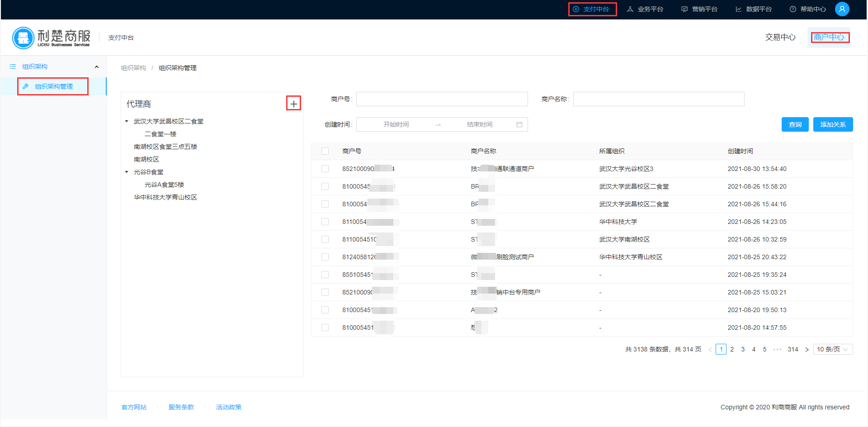Image resolution: width=868 pixels, height=427 pixels.
Task: Go to previous page arrow
Action: click(710, 349)
